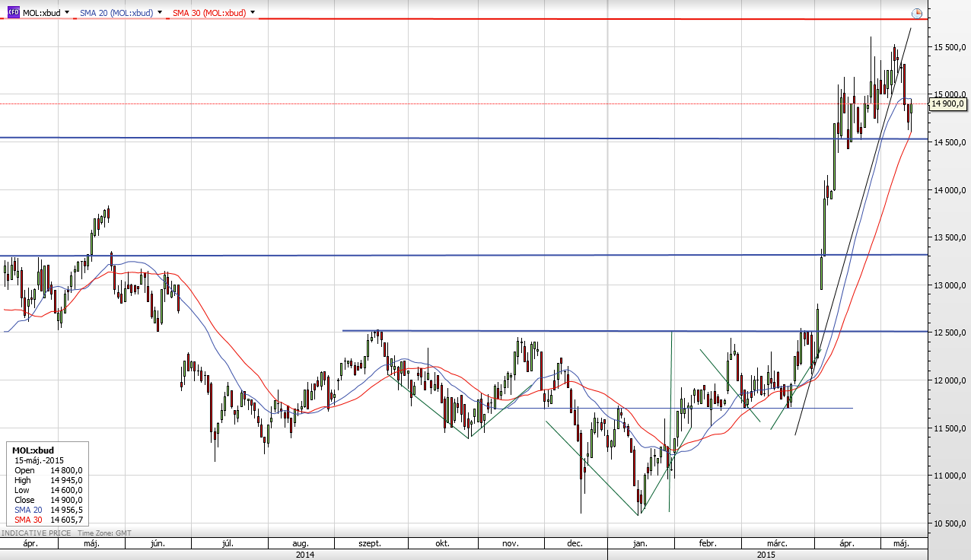Open the clock icon in chart corner
The height and width of the screenshot is (560, 971).
click(x=917, y=14)
